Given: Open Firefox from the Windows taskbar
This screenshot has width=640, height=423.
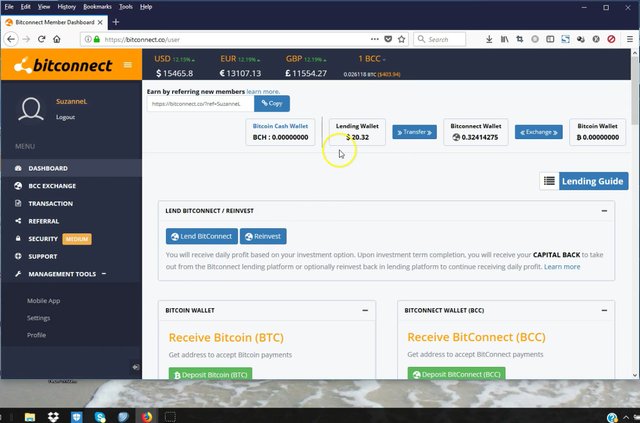Looking at the screenshot, I should (x=147, y=416).
